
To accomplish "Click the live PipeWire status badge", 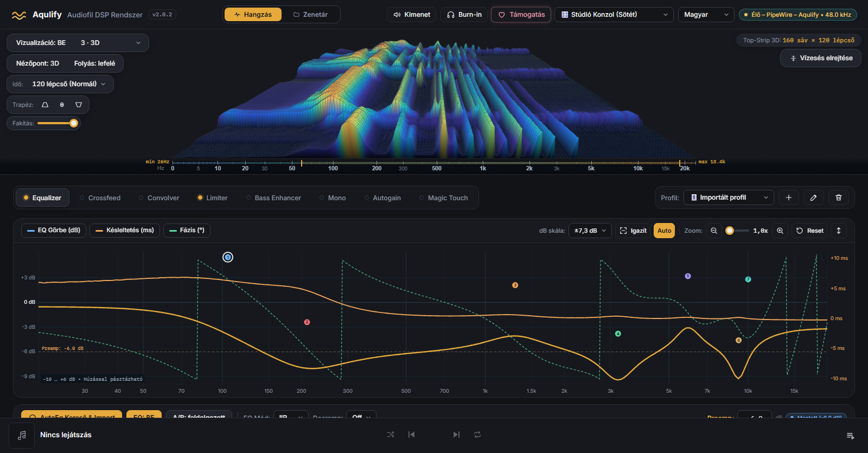I will [798, 15].
